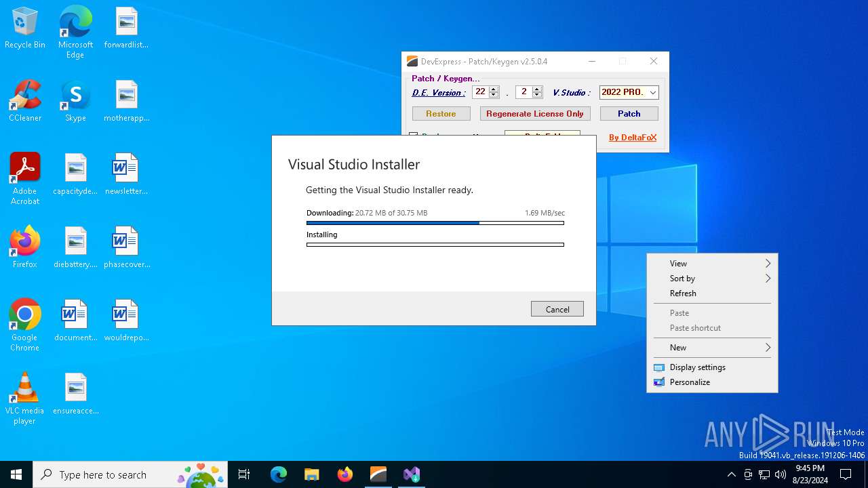Click Regenerate License Only button
The height and width of the screenshot is (488, 868).
pyautogui.click(x=535, y=114)
